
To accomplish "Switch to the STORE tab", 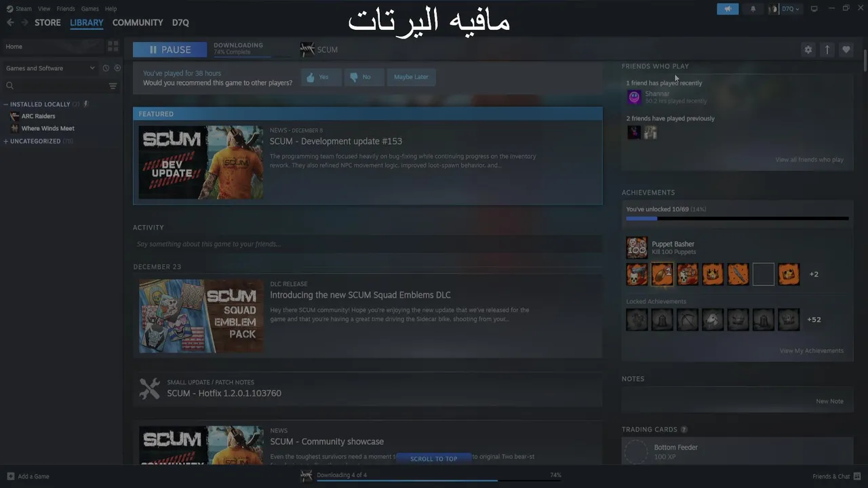I will pyautogui.click(x=47, y=22).
